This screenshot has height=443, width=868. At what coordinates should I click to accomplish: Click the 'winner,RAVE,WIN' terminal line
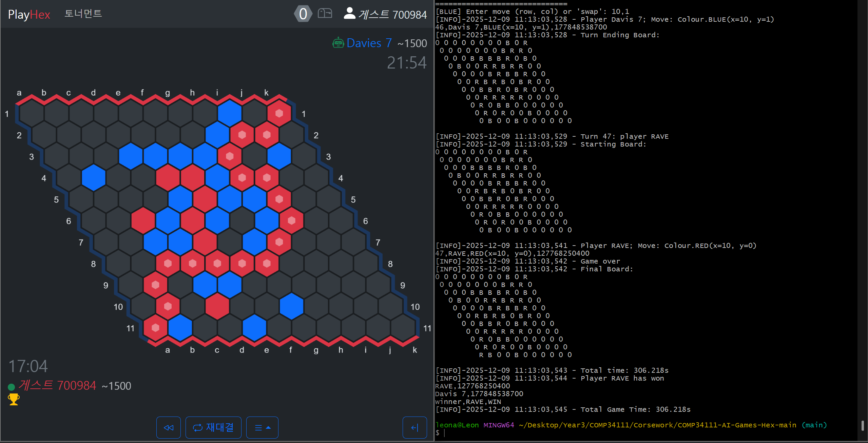pos(468,402)
